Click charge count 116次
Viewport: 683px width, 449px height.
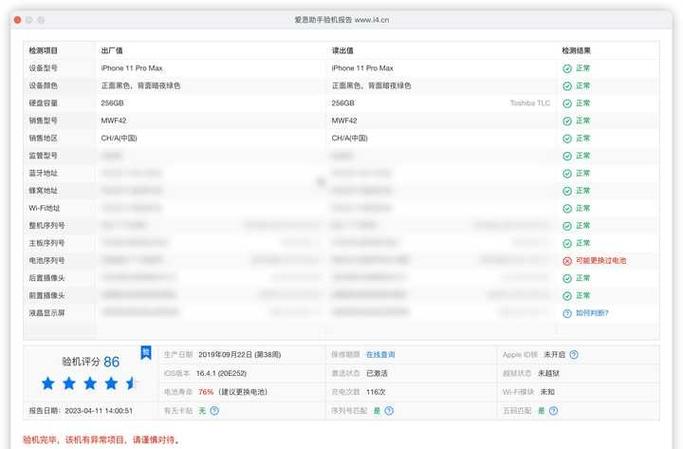pos(375,392)
